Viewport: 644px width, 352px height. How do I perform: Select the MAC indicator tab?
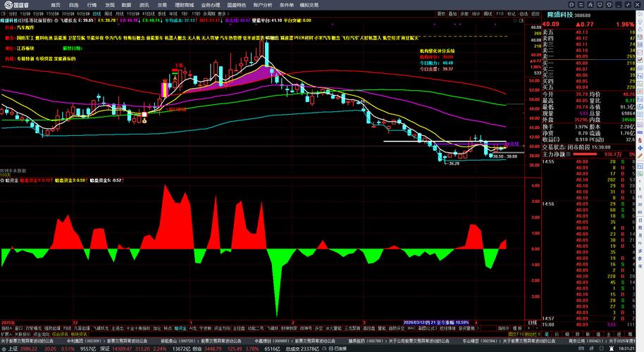point(411,328)
